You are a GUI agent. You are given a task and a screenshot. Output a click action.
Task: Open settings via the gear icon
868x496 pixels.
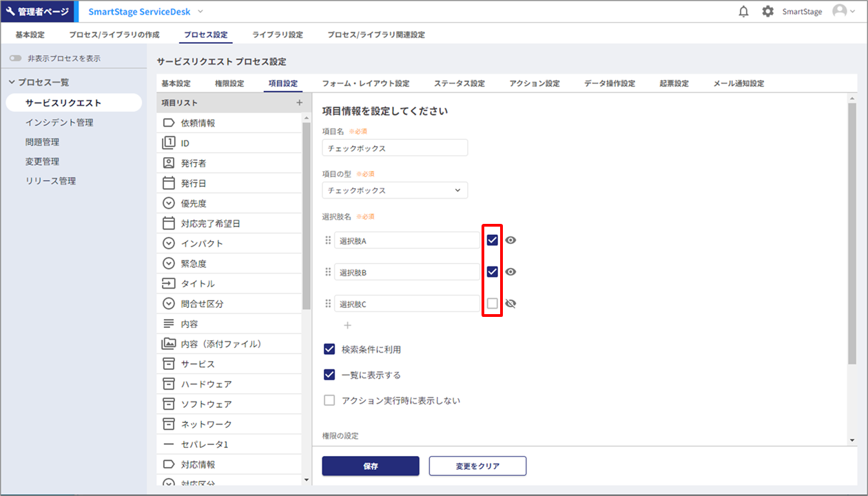pos(767,12)
